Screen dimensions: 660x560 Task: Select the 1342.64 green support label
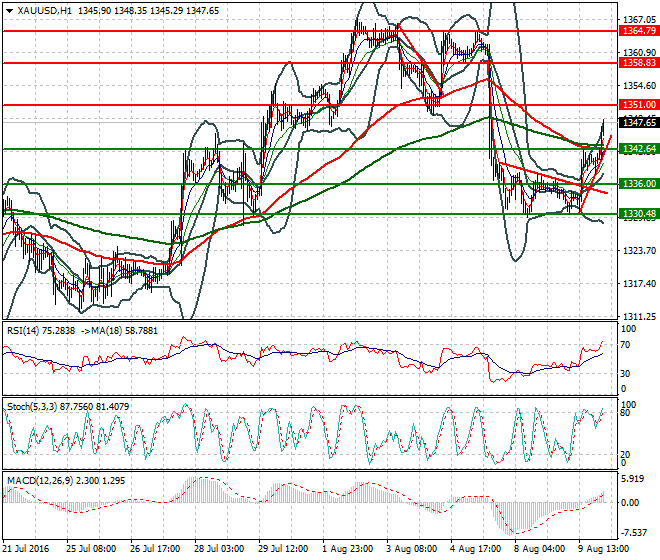pos(639,149)
